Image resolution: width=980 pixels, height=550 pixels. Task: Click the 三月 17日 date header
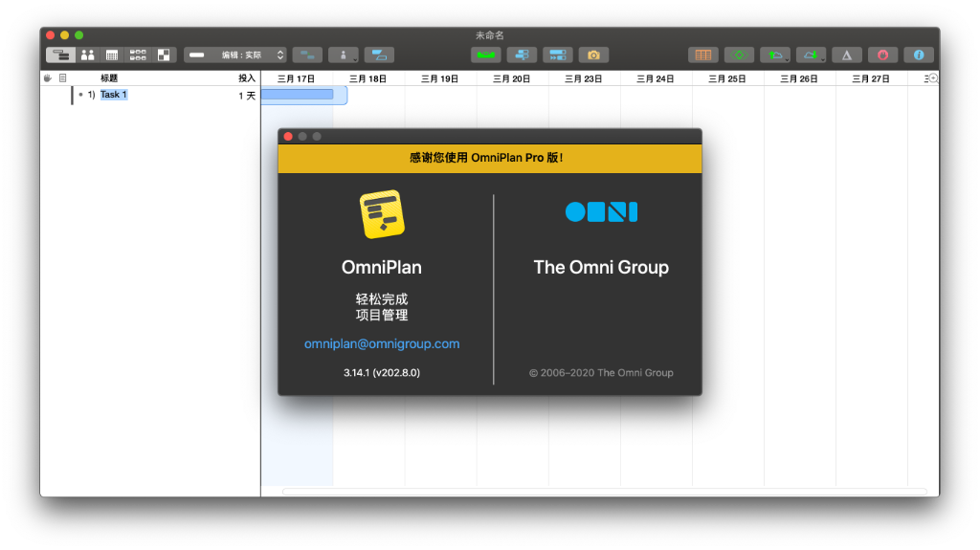297,78
